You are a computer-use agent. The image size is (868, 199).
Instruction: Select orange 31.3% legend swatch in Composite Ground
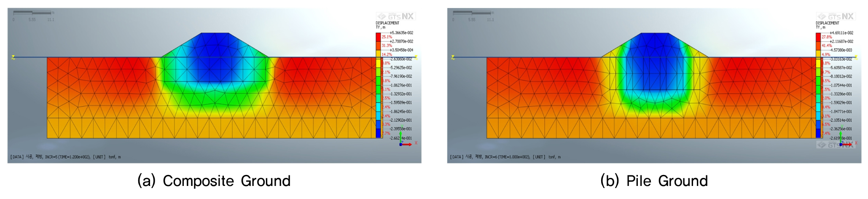pyautogui.click(x=378, y=46)
